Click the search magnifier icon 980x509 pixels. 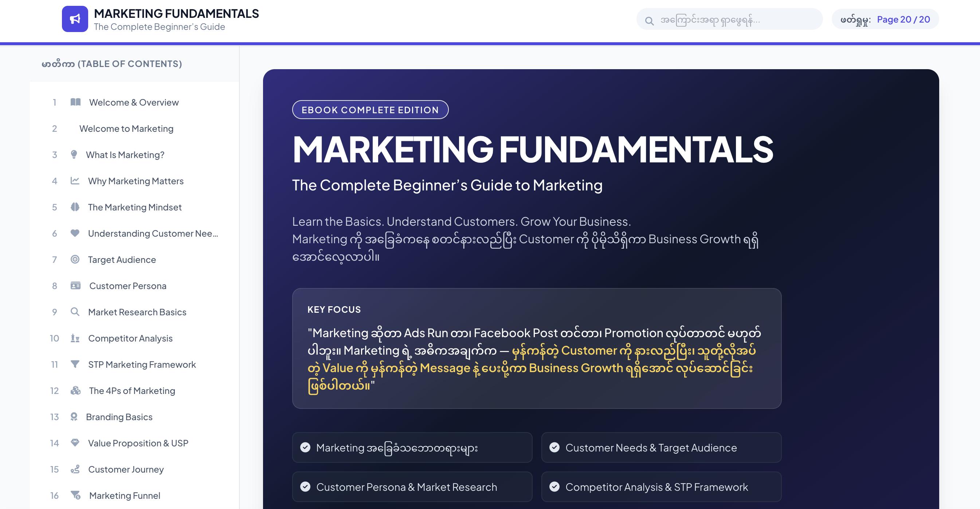point(650,21)
